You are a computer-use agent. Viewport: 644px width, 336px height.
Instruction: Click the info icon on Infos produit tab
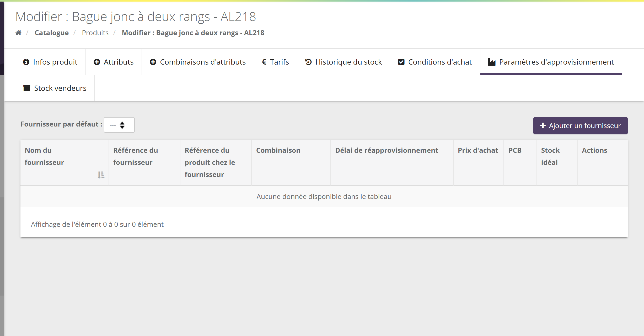coord(26,62)
